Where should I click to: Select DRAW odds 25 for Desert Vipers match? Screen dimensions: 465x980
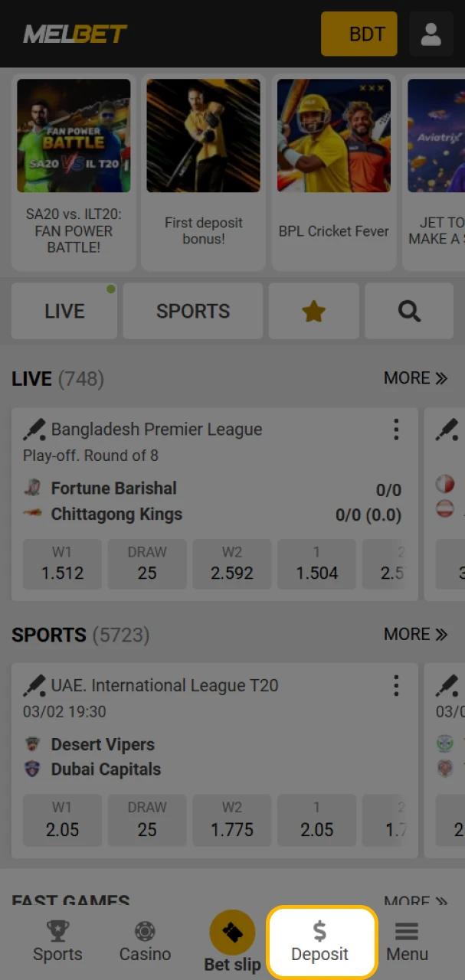tap(147, 820)
